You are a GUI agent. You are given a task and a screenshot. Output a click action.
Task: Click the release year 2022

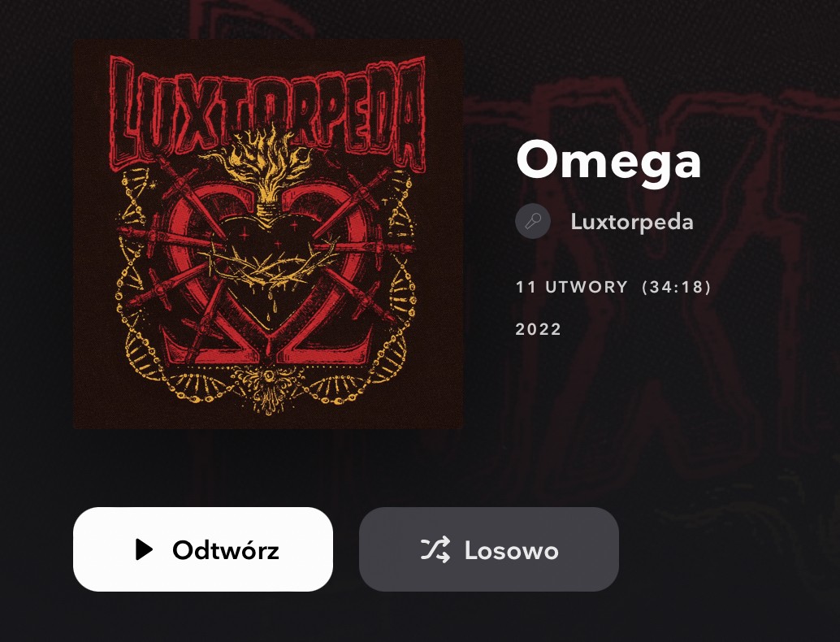pyautogui.click(x=538, y=329)
